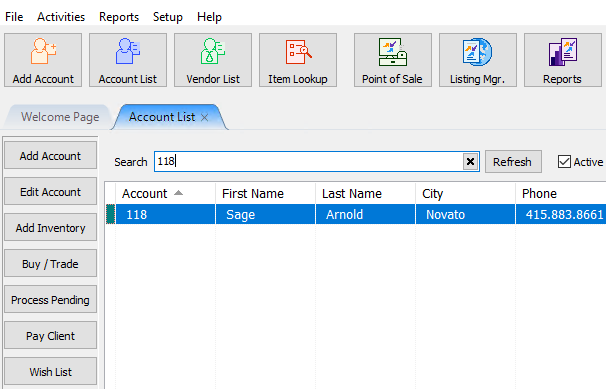The width and height of the screenshot is (606, 389).
Task: Toggle the Active checkbox
Action: coord(564,161)
